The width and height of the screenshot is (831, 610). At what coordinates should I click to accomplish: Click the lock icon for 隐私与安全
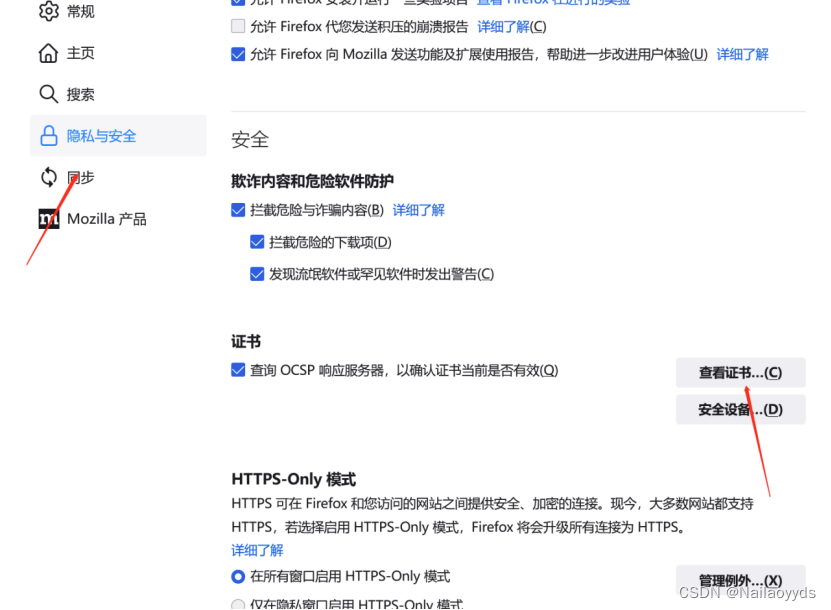point(49,136)
